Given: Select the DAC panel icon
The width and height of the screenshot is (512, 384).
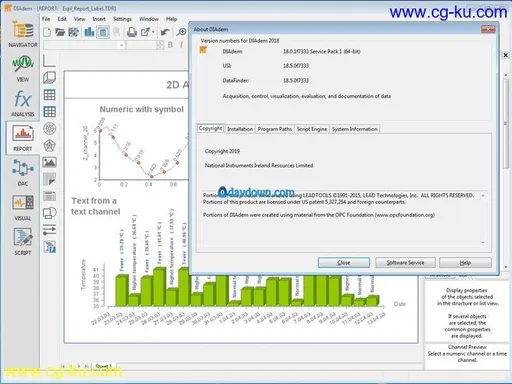Looking at the screenshot, I should (x=23, y=173).
